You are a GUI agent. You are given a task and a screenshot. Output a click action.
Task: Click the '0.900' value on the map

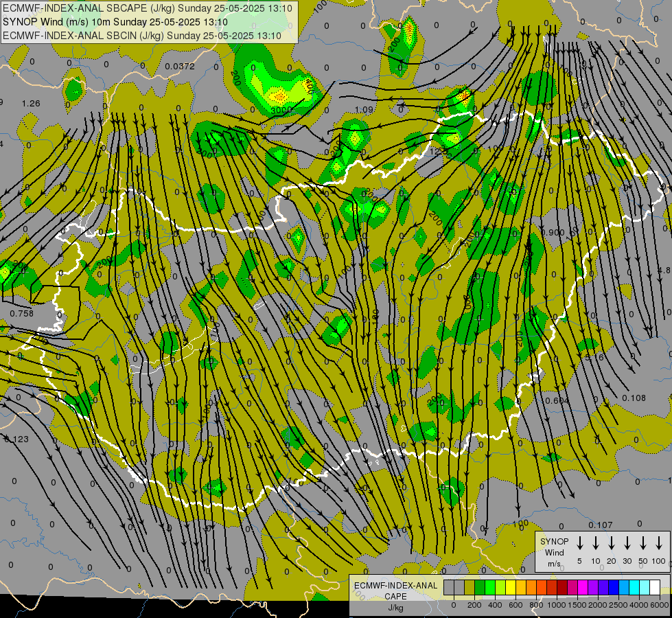tap(553, 233)
